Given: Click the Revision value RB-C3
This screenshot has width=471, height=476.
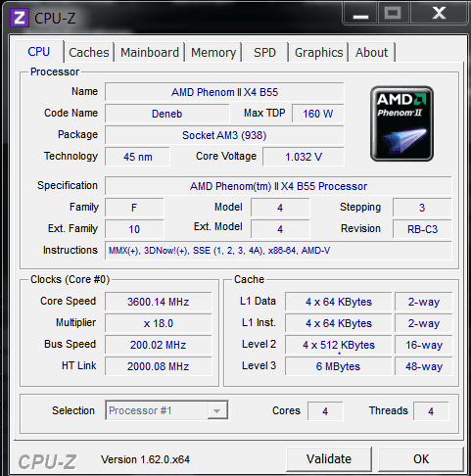Looking at the screenshot, I should pyautogui.click(x=422, y=229).
